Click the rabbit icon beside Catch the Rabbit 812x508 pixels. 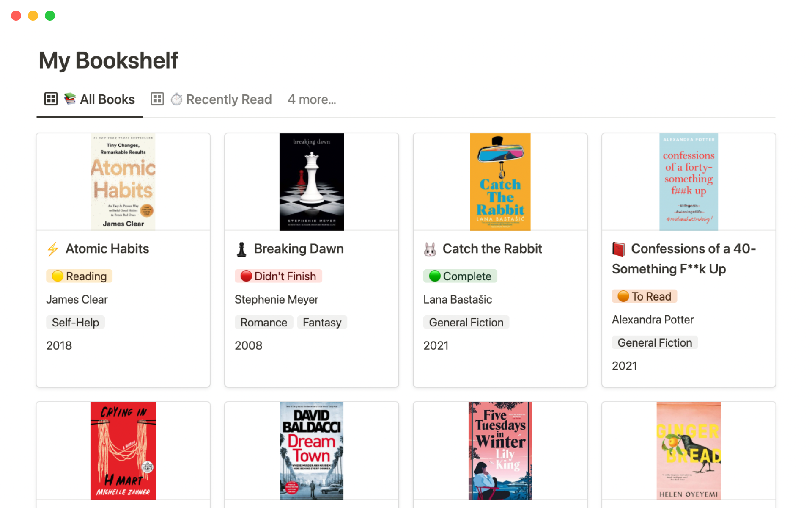430,249
